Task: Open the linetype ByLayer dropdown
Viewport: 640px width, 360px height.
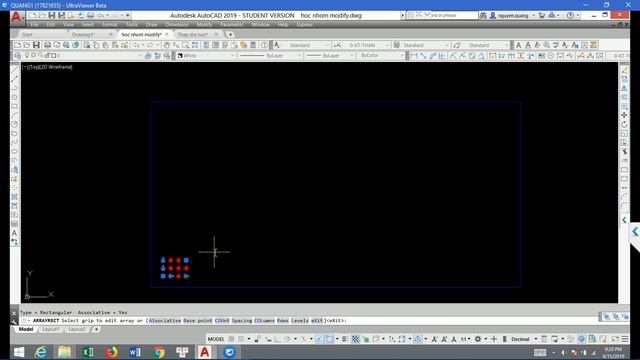Action: (271, 56)
